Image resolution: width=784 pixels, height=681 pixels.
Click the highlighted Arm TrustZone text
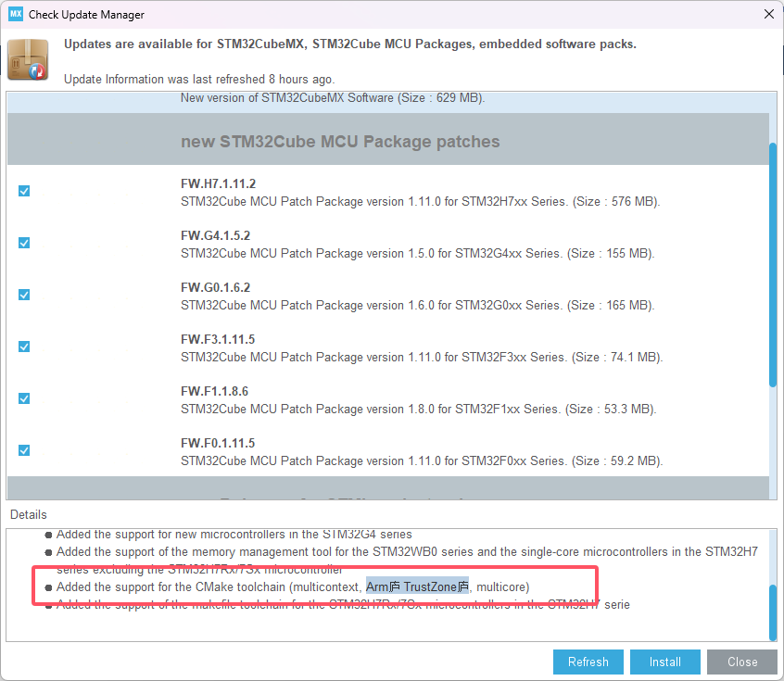[x=418, y=587]
